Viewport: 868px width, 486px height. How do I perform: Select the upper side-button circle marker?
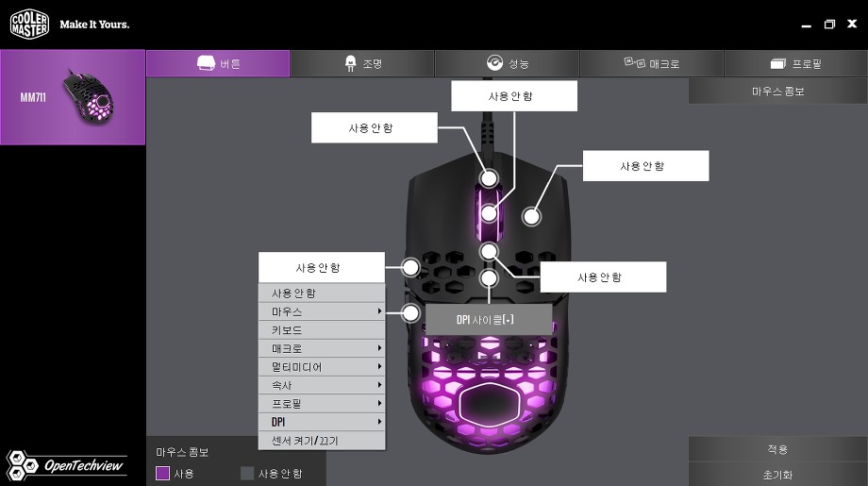[x=410, y=267]
